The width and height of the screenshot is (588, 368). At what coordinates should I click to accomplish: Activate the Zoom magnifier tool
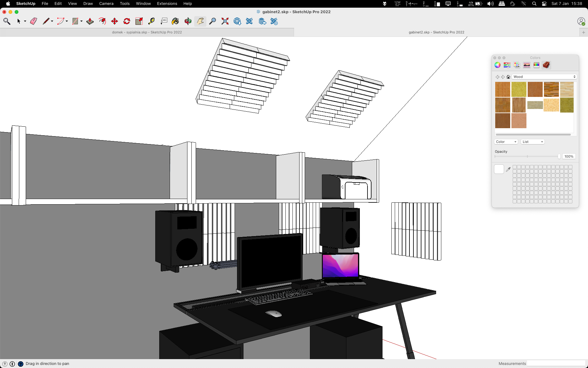click(213, 21)
